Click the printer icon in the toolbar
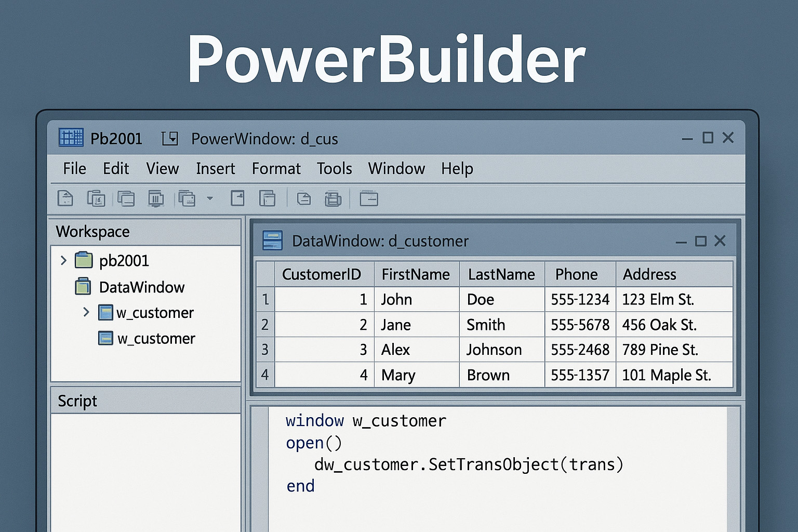Image resolution: width=798 pixels, height=532 pixels. click(333, 198)
